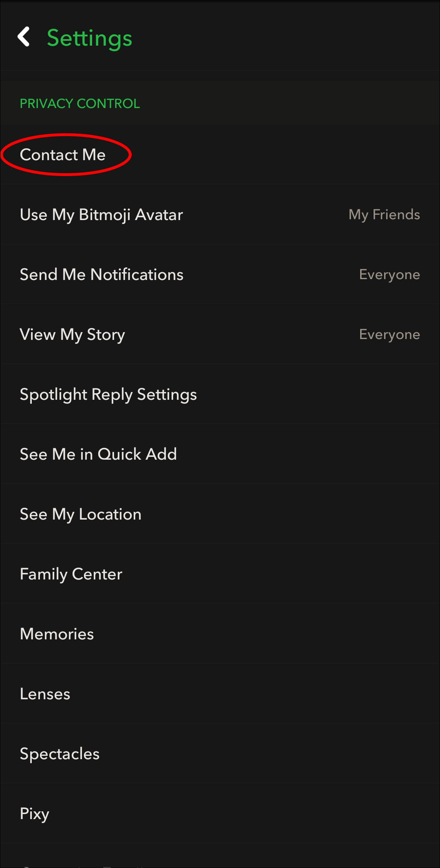This screenshot has width=440, height=868.
Task: Open Use My Bitmoji Avatar option
Action: tap(101, 215)
